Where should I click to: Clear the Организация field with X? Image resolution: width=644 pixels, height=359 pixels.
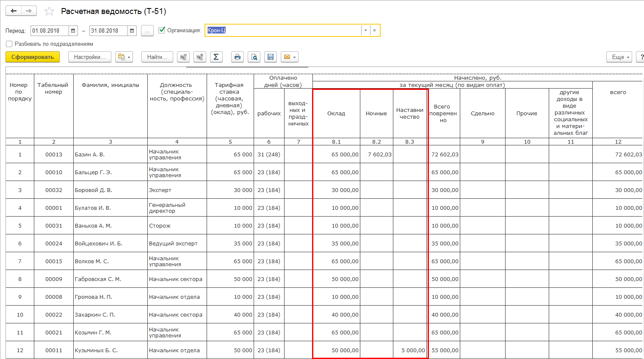pyautogui.click(x=374, y=31)
